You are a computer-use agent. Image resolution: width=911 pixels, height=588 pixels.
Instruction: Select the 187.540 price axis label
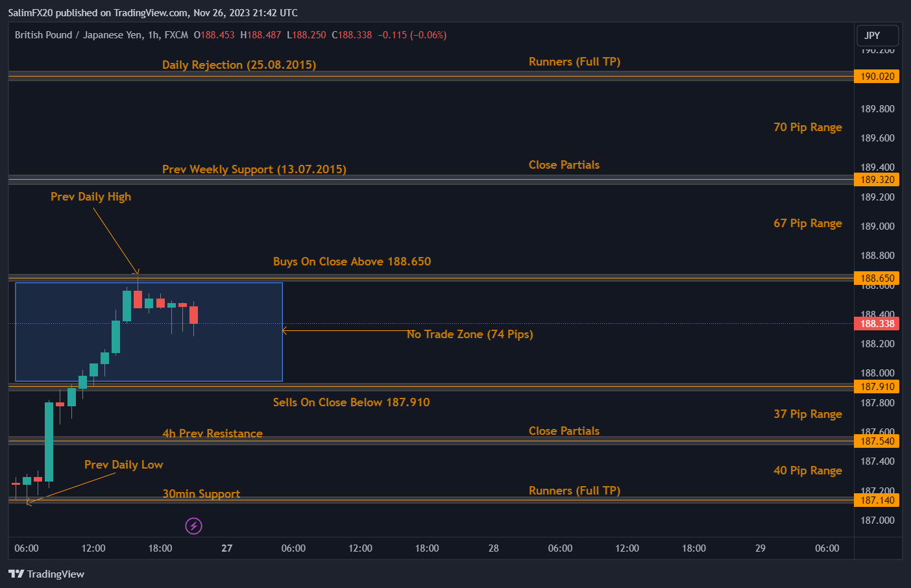coord(877,441)
